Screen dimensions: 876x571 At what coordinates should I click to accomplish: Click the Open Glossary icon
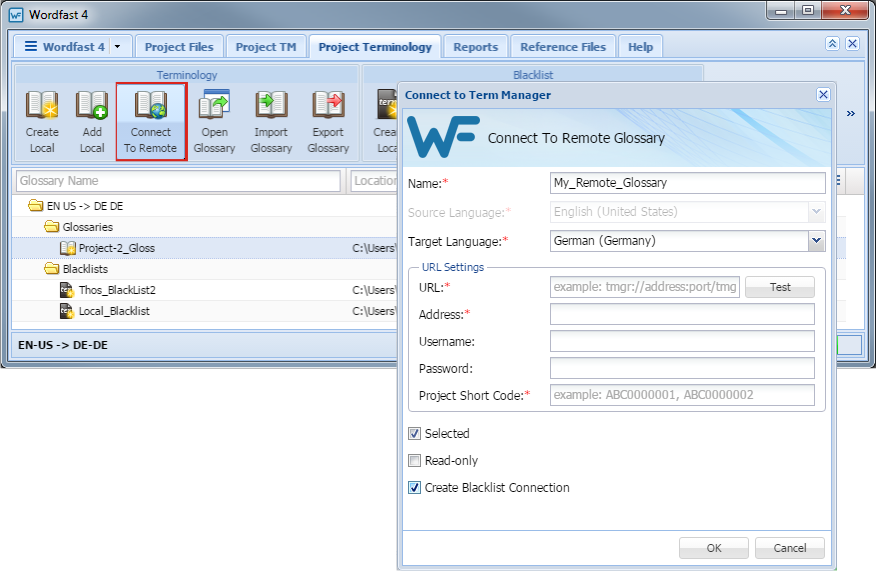pos(215,122)
